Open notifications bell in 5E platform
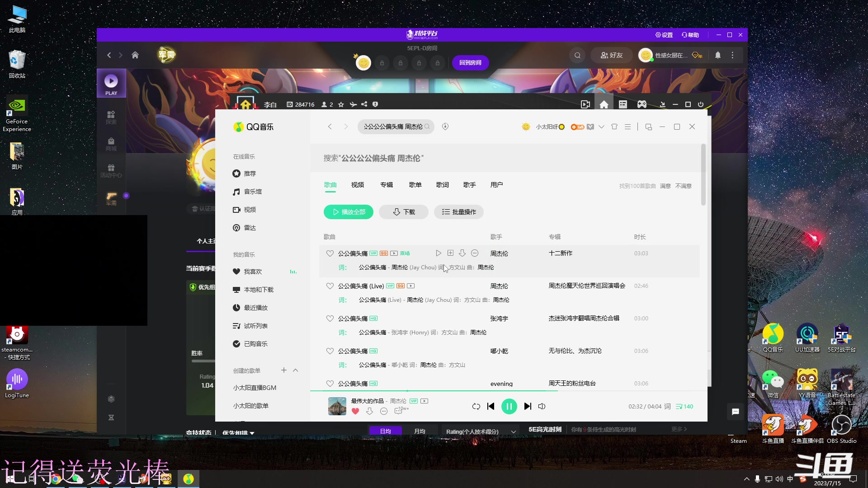The width and height of the screenshot is (868, 488). (x=718, y=55)
